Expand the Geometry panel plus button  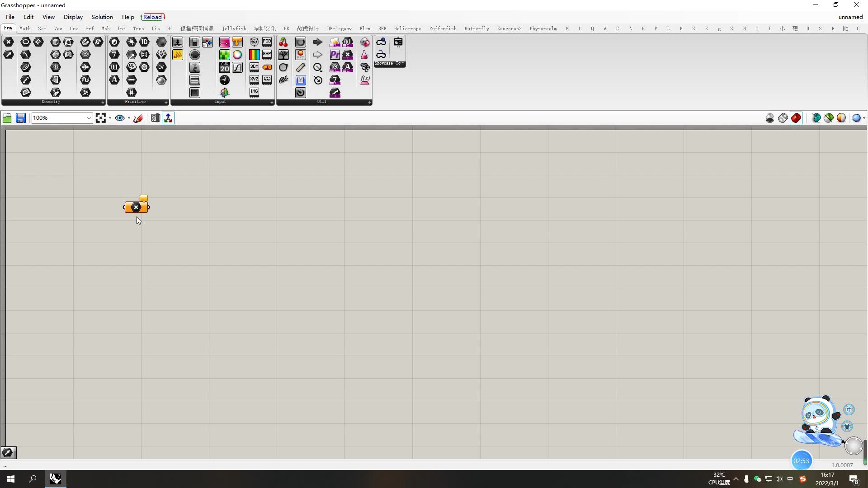coord(103,103)
